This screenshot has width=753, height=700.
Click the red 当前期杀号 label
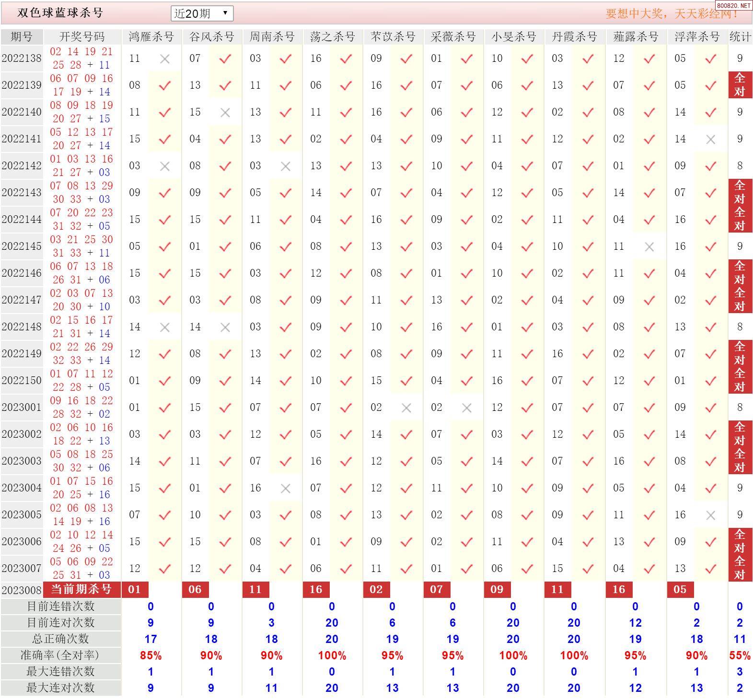82,589
